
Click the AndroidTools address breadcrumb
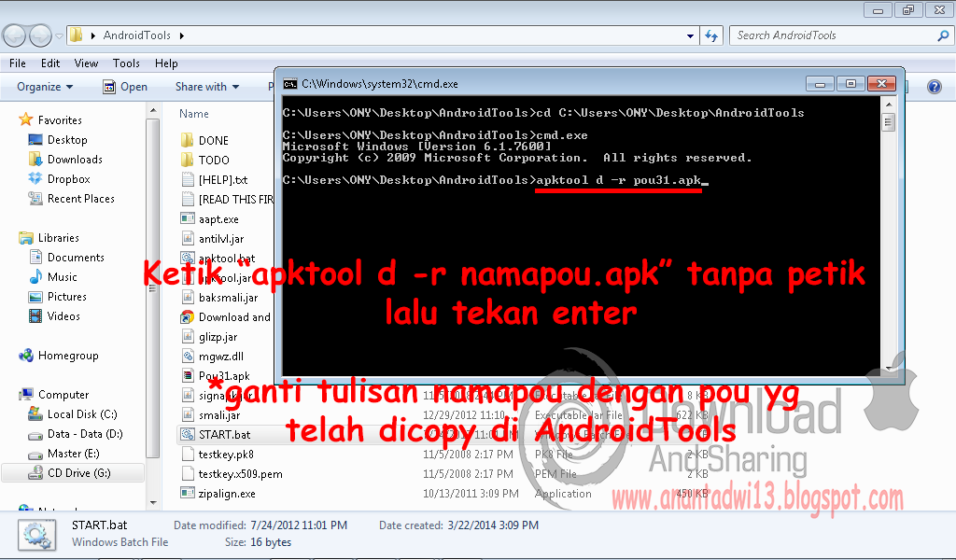[x=136, y=35]
